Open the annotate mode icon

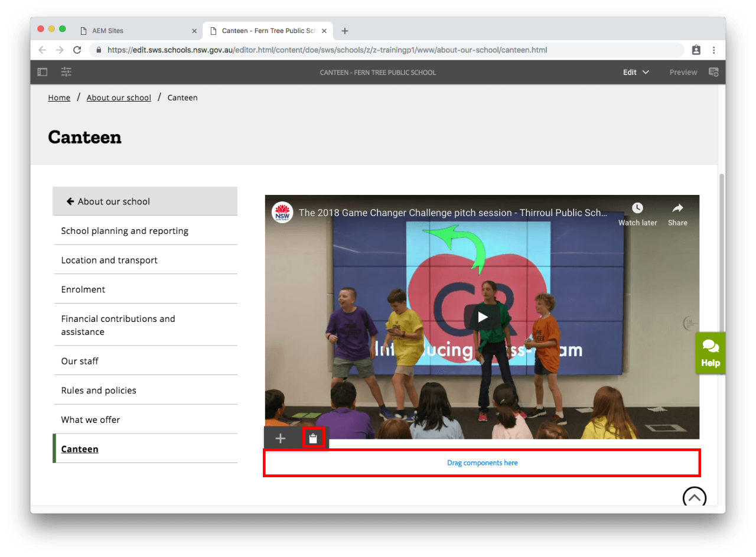click(x=713, y=72)
